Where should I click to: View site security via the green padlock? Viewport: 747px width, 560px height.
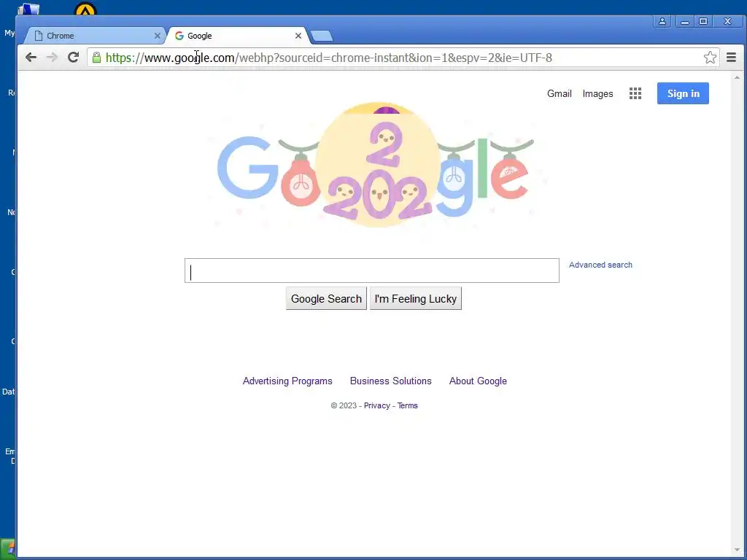click(97, 58)
